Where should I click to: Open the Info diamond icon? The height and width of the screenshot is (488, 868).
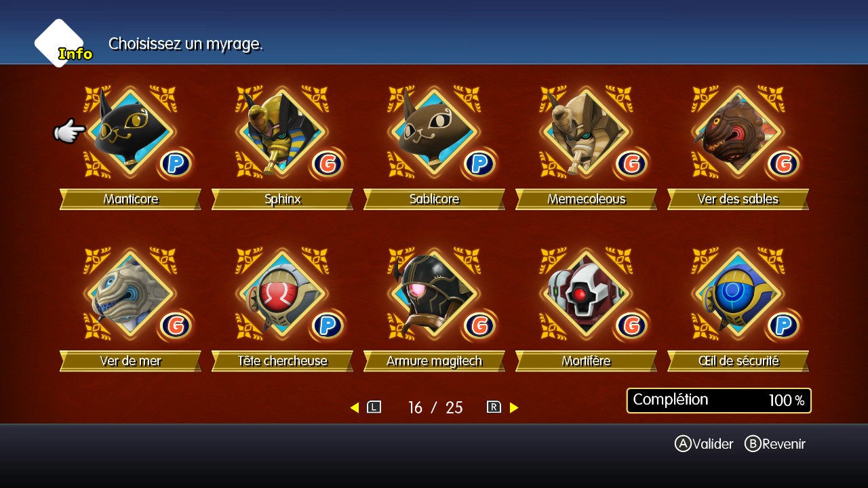pyautogui.click(x=61, y=44)
